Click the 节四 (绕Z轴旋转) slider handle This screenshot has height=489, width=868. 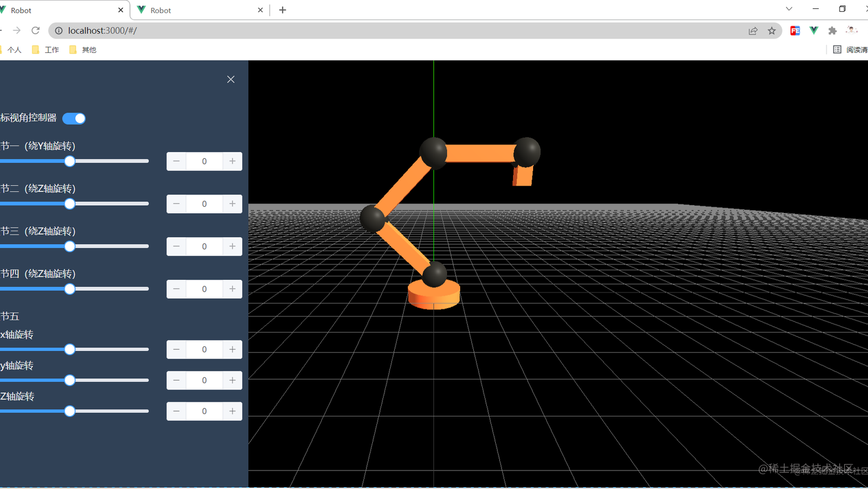coord(69,289)
